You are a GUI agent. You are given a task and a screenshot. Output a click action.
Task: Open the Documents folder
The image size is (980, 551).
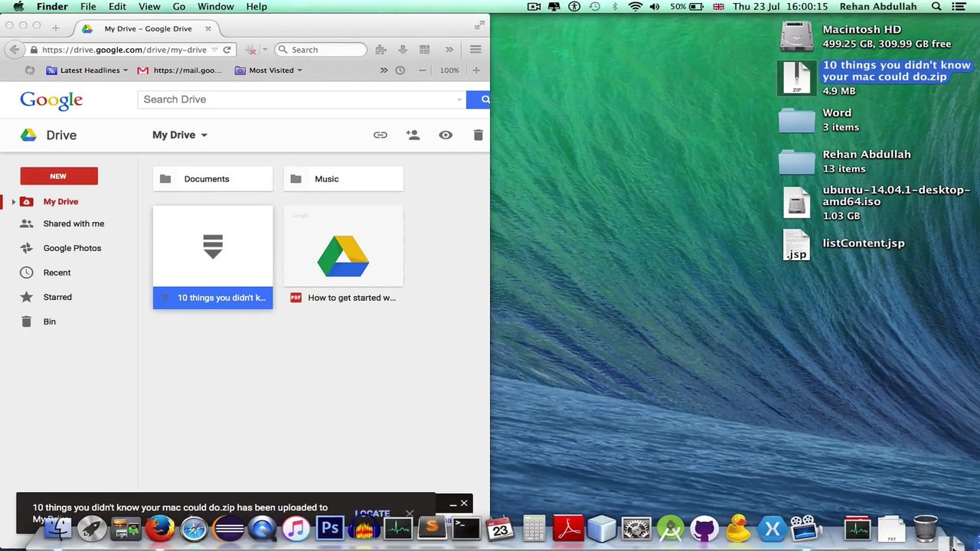click(213, 179)
